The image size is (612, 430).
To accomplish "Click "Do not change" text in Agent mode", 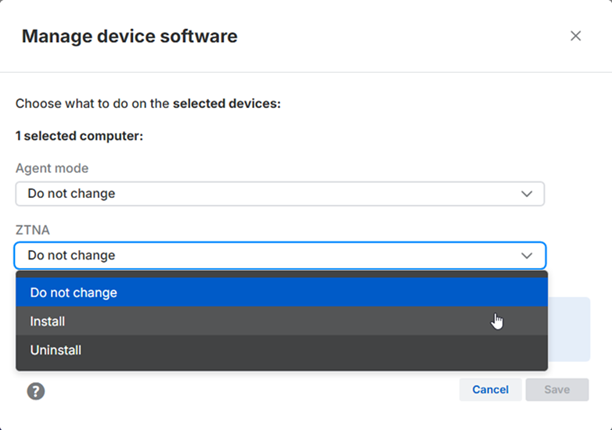I will 71,194.
